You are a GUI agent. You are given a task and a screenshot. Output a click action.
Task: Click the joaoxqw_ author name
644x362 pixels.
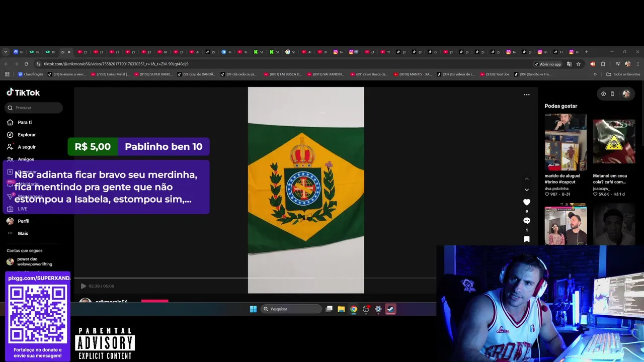(x=601, y=189)
